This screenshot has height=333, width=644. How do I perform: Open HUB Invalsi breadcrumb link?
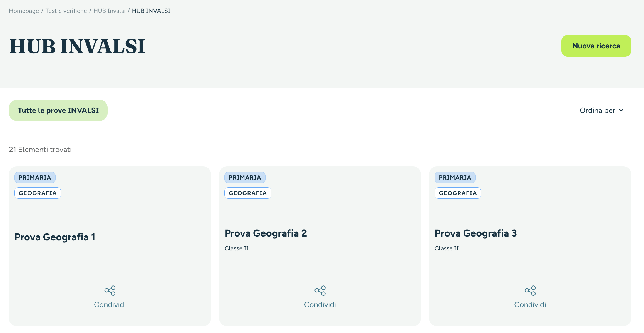[110, 11]
